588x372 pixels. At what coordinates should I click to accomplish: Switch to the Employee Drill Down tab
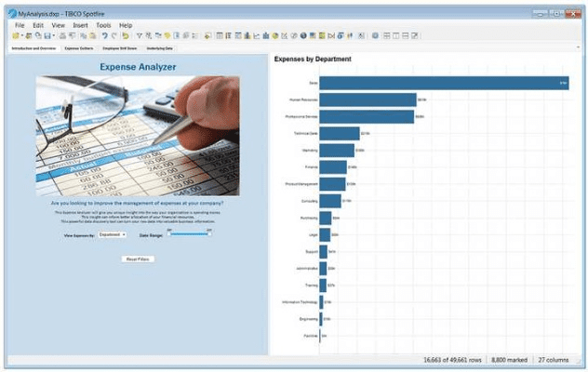click(x=119, y=47)
